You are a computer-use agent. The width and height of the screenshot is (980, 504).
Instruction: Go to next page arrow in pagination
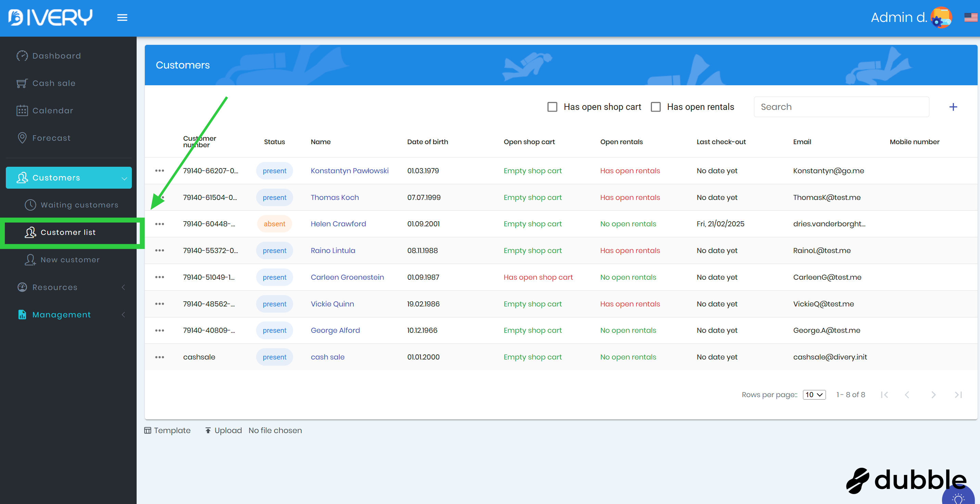coord(933,395)
